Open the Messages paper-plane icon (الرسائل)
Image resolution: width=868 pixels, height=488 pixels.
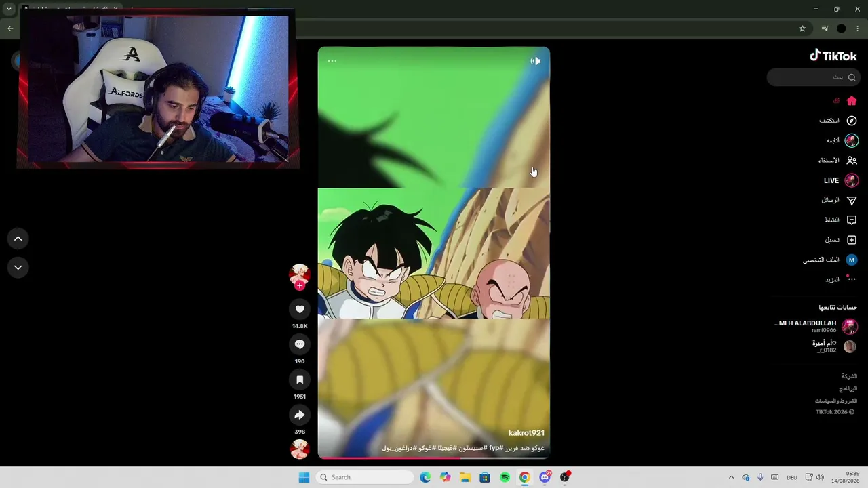(x=852, y=200)
